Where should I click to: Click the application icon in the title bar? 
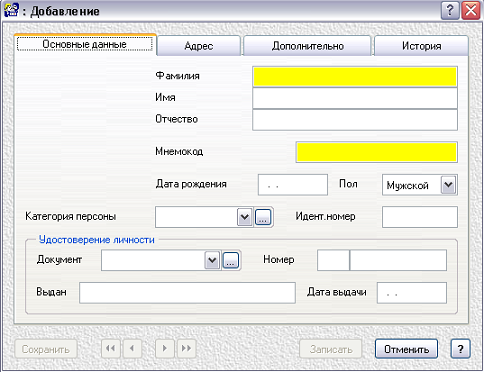pos(11,9)
